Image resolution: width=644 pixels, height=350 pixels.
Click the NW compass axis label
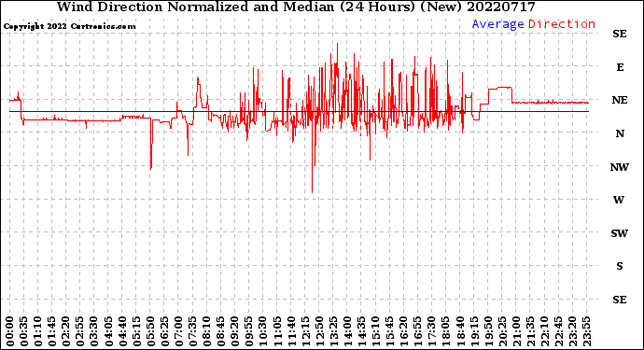point(620,167)
